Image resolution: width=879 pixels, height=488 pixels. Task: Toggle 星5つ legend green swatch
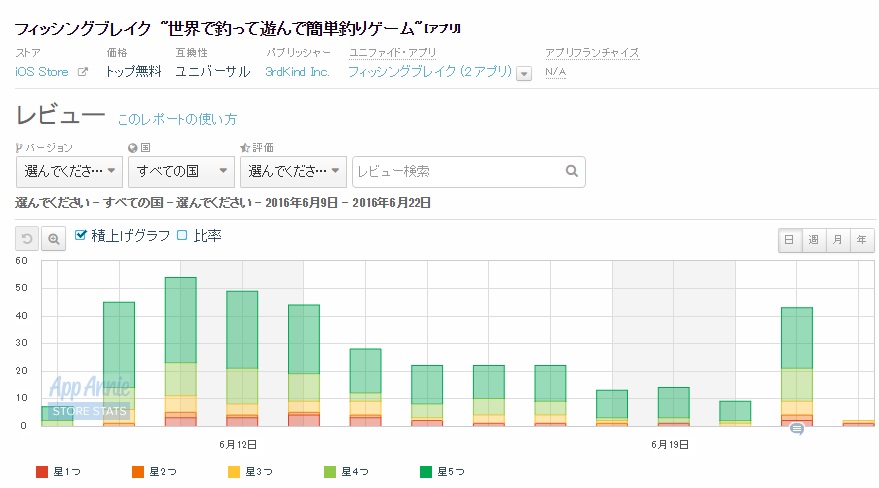[x=426, y=472]
